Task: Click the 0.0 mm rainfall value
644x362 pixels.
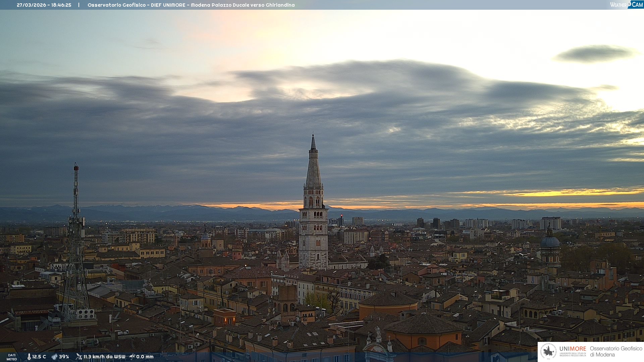Action: coord(145,357)
